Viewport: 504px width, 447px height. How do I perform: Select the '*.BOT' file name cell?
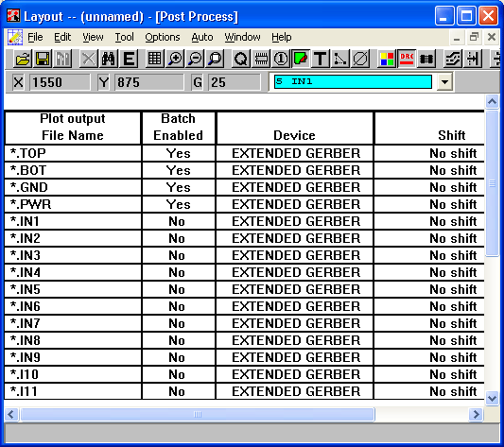point(73,170)
